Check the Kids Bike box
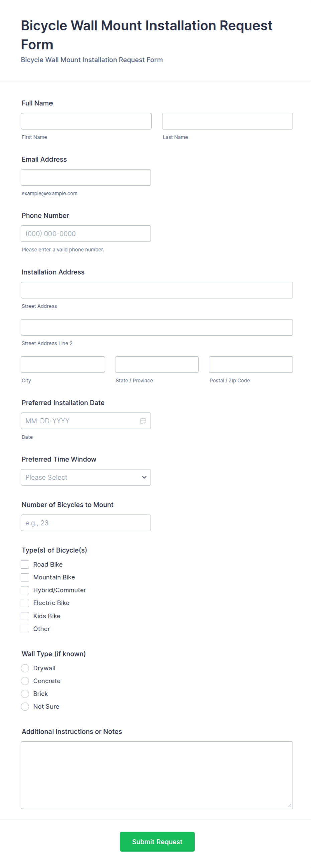Screen dimensions: 311x868 [x=25, y=616]
